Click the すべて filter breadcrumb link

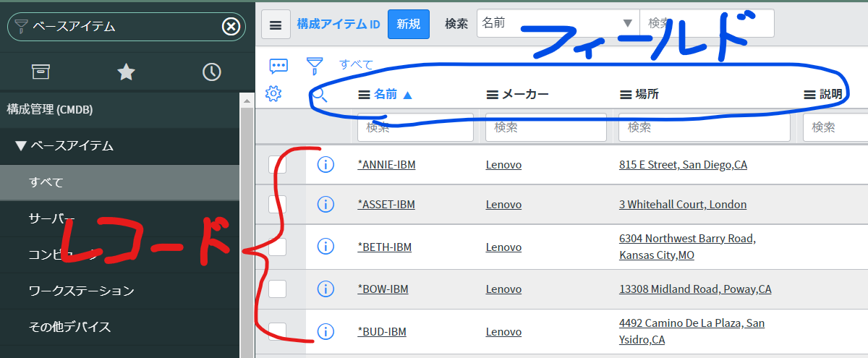pyautogui.click(x=357, y=64)
